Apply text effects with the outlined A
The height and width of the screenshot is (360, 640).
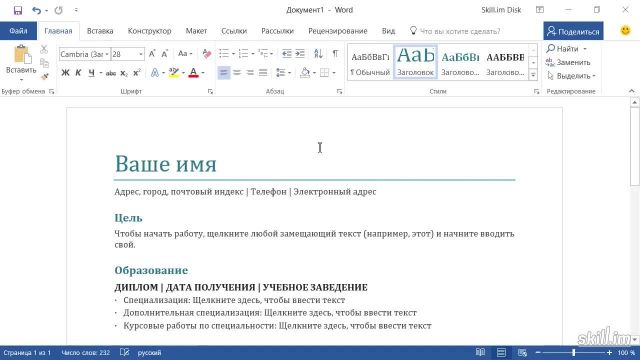pos(155,73)
